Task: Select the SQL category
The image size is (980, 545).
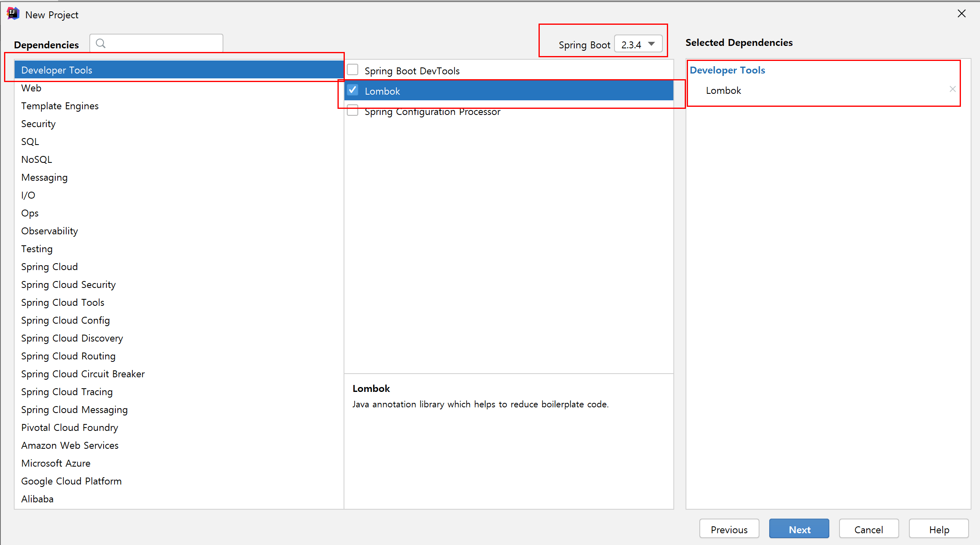Action: click(179, 141)
